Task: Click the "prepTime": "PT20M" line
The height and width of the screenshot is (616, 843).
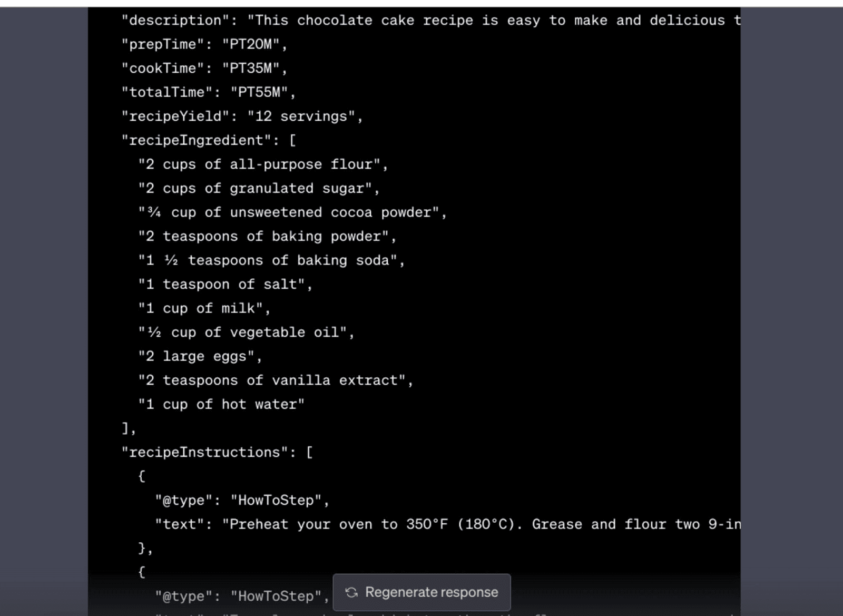Action: [x=204, y=44]
